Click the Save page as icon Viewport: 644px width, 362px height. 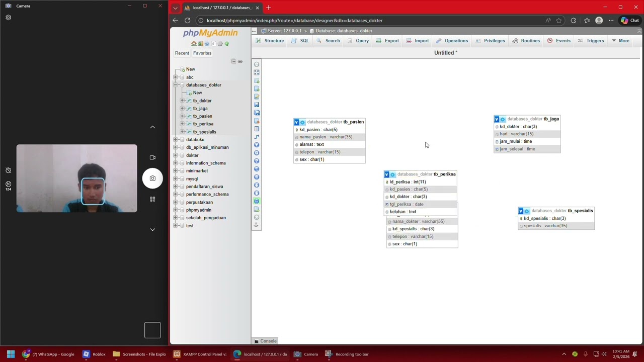[257, 113]
